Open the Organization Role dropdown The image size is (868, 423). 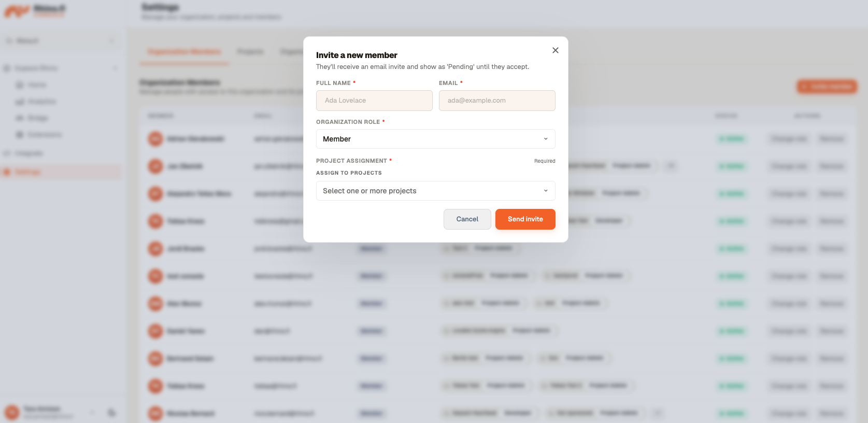pyautogui.click(x=435, y=139)
